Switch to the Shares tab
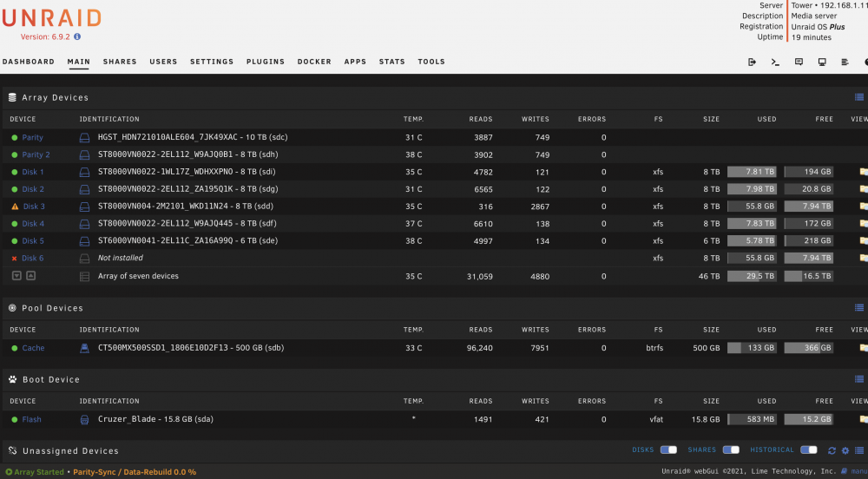 [120, 62]
